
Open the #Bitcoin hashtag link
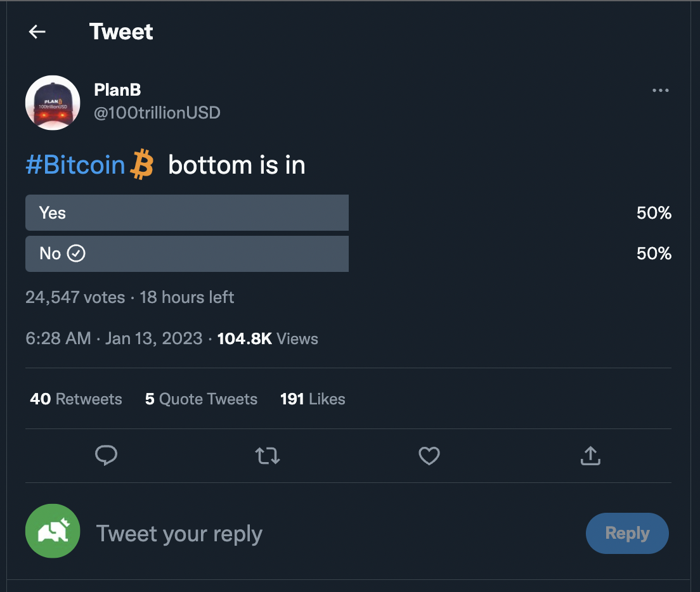point(75,165)
